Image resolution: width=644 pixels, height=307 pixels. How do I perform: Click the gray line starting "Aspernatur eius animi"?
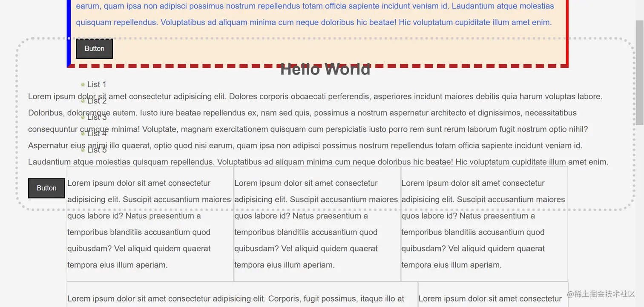305,145
